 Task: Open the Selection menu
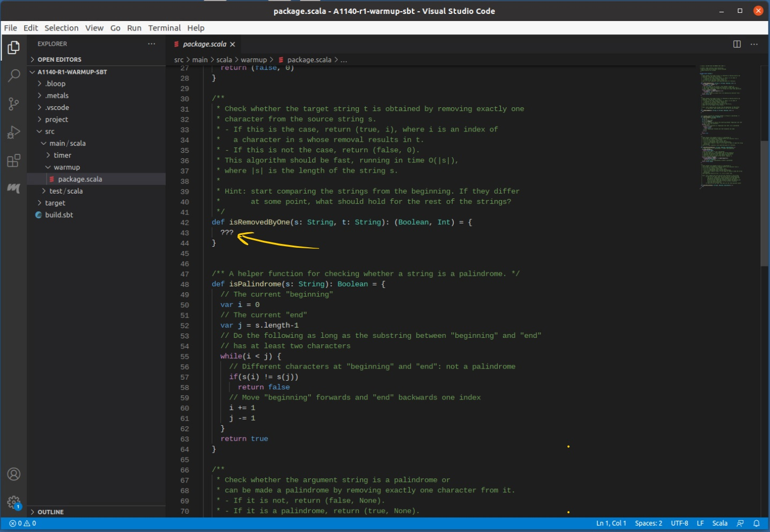[61, 28]
